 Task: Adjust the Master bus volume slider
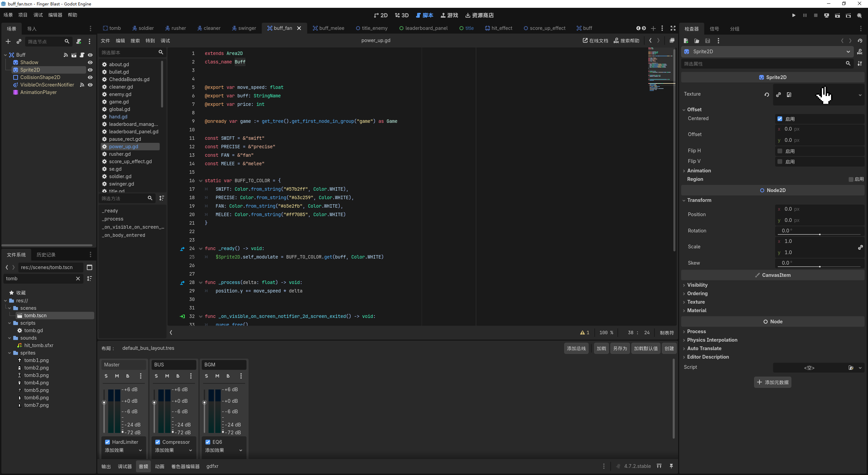(x=104, y=402)
